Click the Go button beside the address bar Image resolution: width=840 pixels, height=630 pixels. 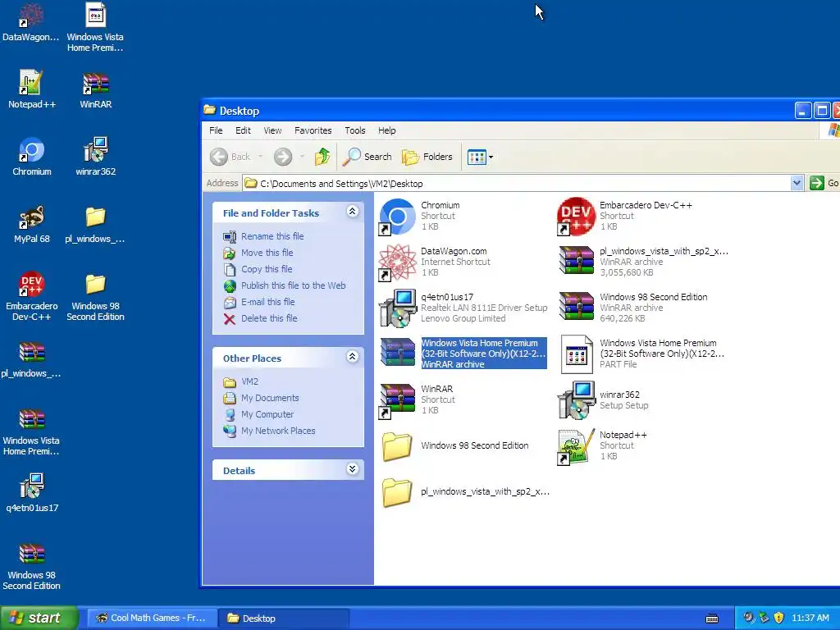824,183
